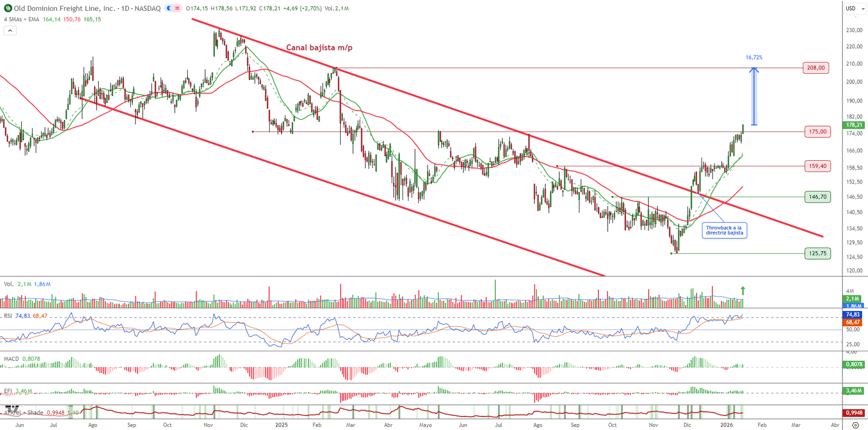Select the ATRrel Shade indicator label

[x=24, y=413]
